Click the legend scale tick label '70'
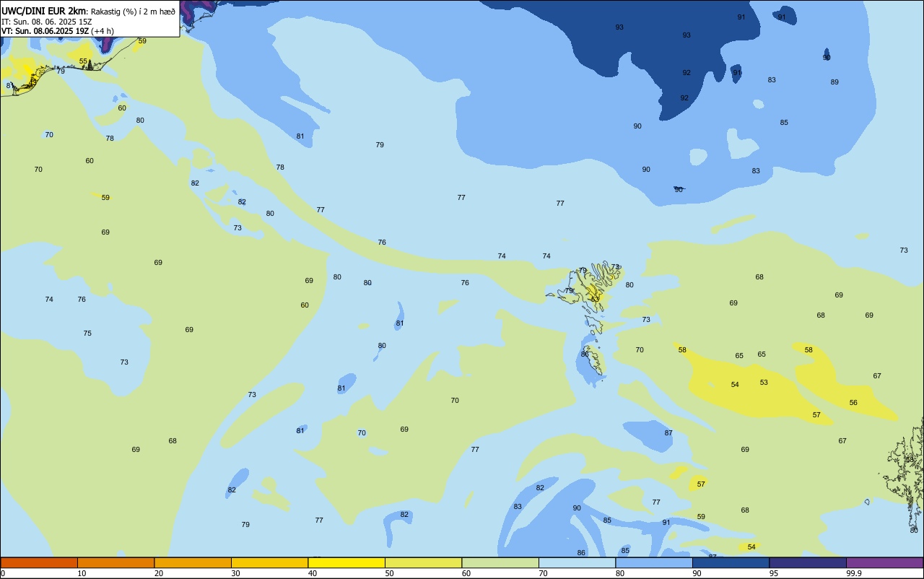This screenshot has height=579, width=924. point(543,573)
